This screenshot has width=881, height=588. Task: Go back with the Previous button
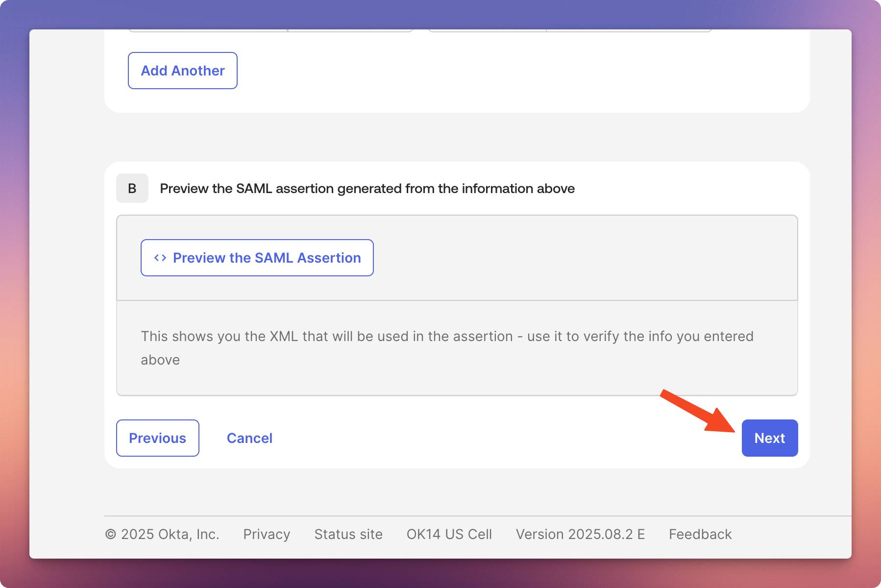pyautogui.click(x=158, y=438)
